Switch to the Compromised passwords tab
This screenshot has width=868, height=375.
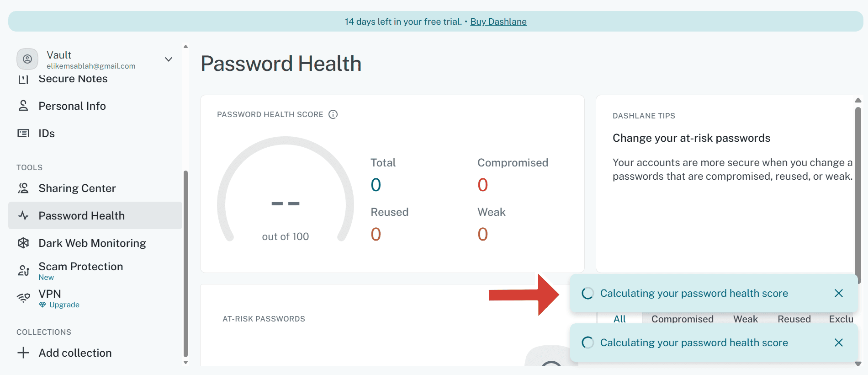(x=682, y=319)
